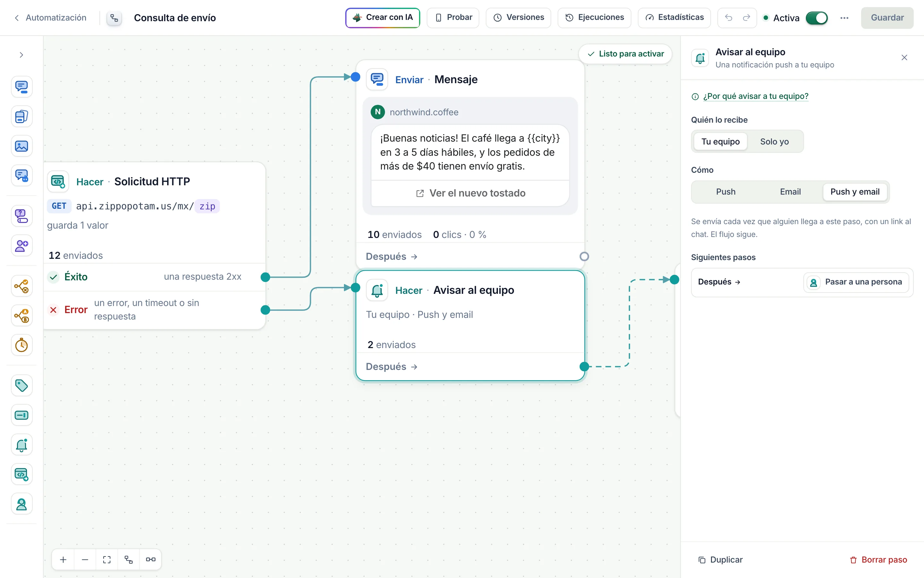
Task: Select the question step icon in sidebar
Action: click(21, 216)
